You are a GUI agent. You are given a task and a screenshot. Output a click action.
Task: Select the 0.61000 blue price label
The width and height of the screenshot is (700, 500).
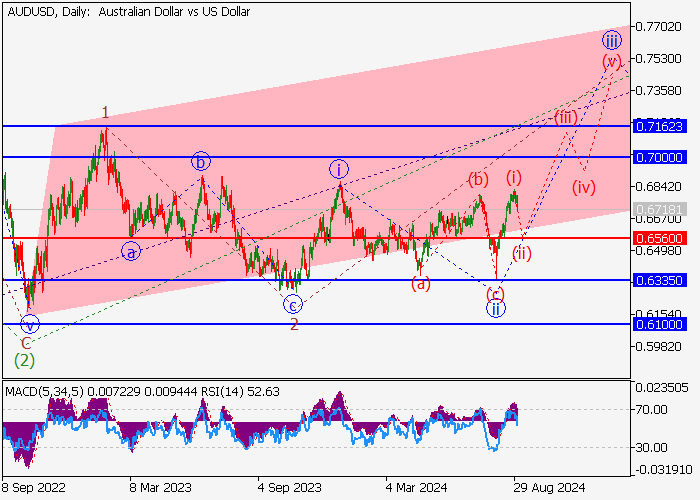click(659, 324)
